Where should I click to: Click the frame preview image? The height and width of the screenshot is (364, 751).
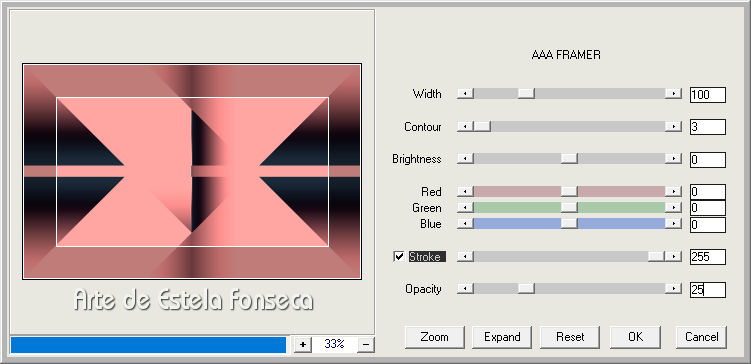pos(192,171)
